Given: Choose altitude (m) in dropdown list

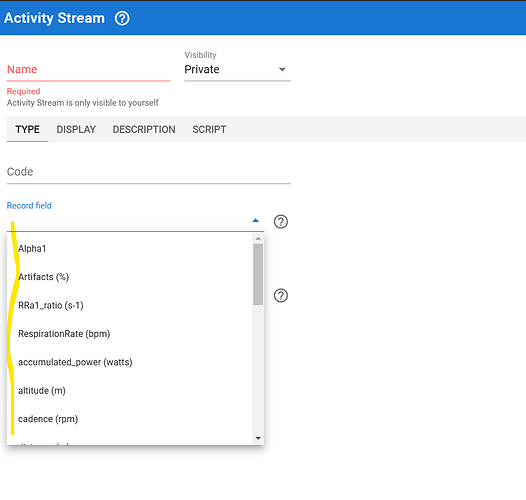Looking at the screenshot, I should click(129, 391).
